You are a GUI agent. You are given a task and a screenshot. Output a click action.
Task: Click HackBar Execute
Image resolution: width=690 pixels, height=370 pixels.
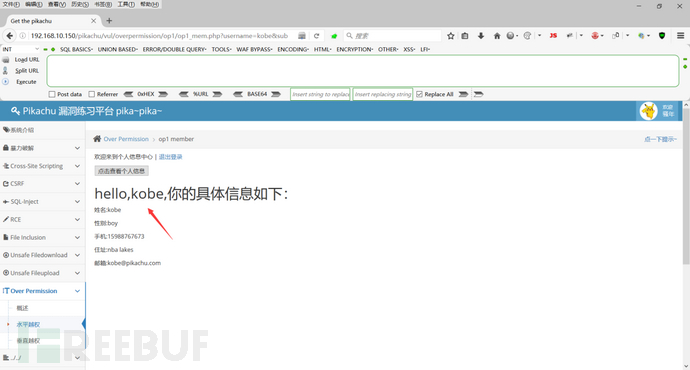click(x=26, y=82)
